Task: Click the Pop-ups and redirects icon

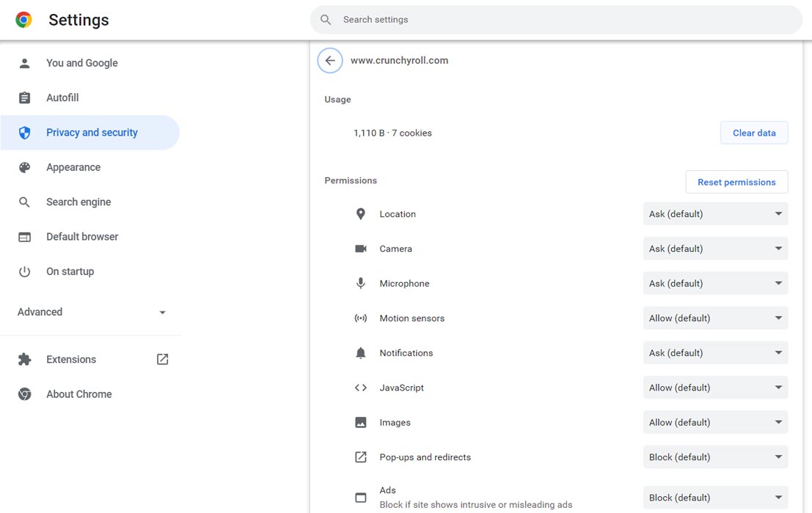Action: click(361, 457)
